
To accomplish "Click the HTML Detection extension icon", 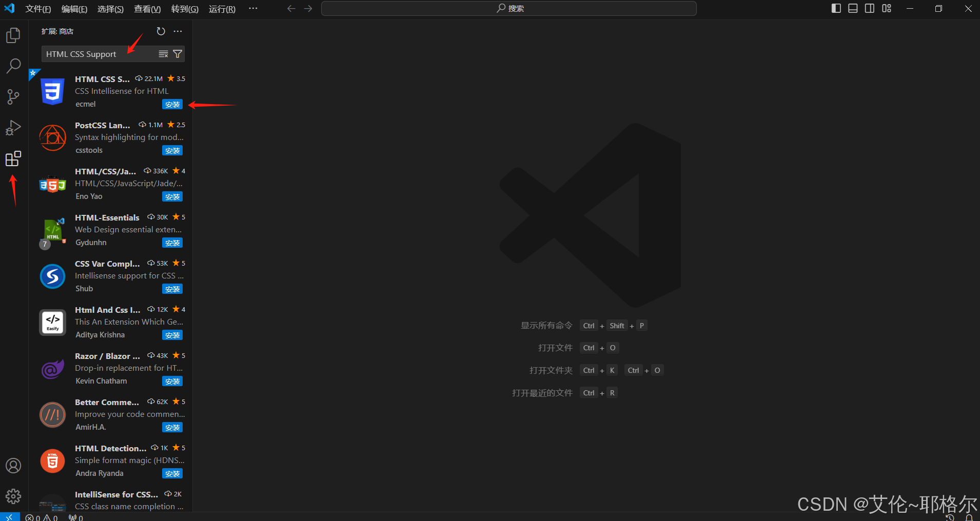I will [x=52, y=461].
